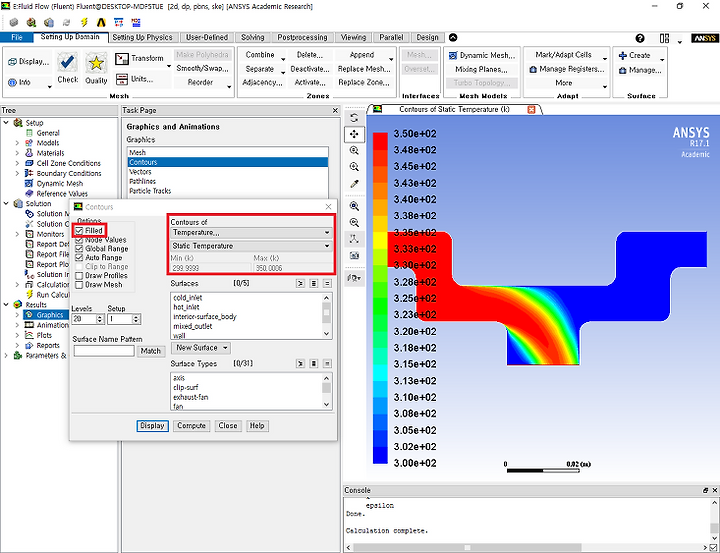This screenshot has height=553, width=720.
Task: Open the help question mark icon
Action: pos(640,38)
